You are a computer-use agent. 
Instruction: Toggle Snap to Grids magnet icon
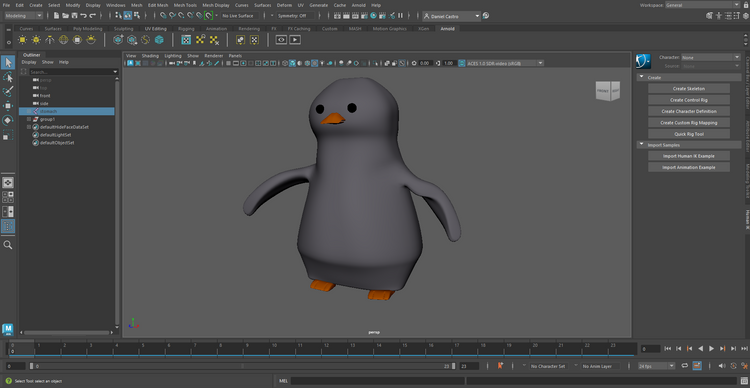[x=163, y=16]
